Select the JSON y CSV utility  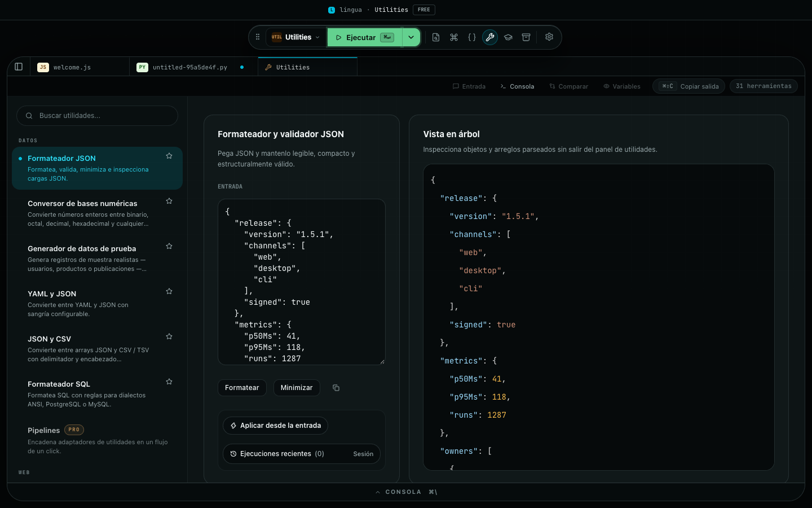tap(97, 349)
